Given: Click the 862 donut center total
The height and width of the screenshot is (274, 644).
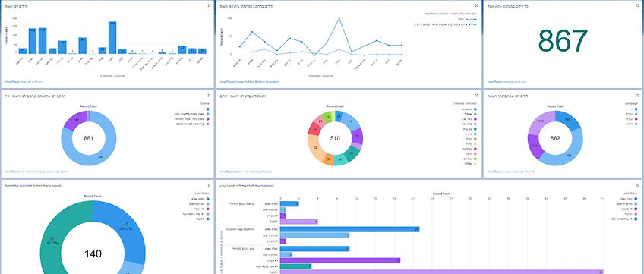Looking at the screenshot, I should coord(555,138).
